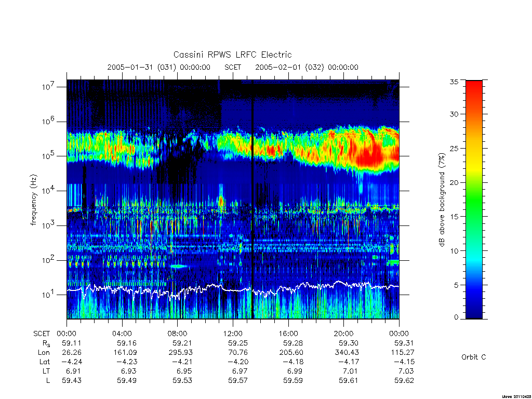Pick the red top end of the colorbar

click(474, 85)
